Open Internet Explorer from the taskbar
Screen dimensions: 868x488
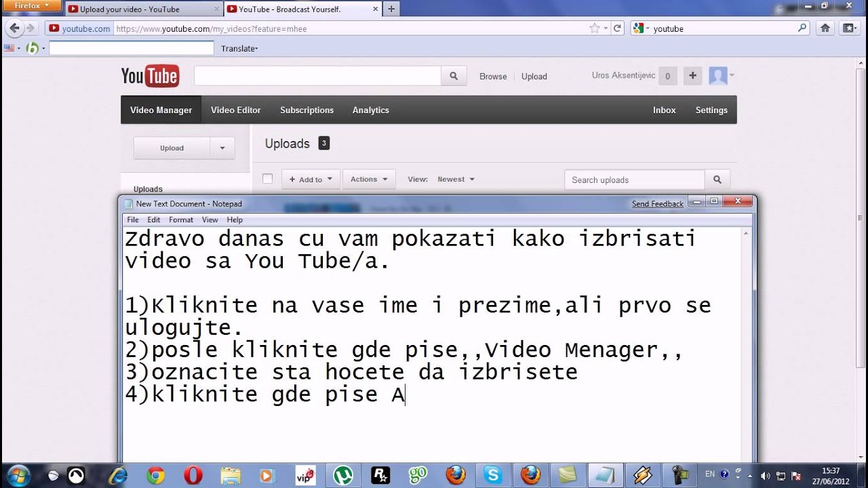click(x=118, y=475)
